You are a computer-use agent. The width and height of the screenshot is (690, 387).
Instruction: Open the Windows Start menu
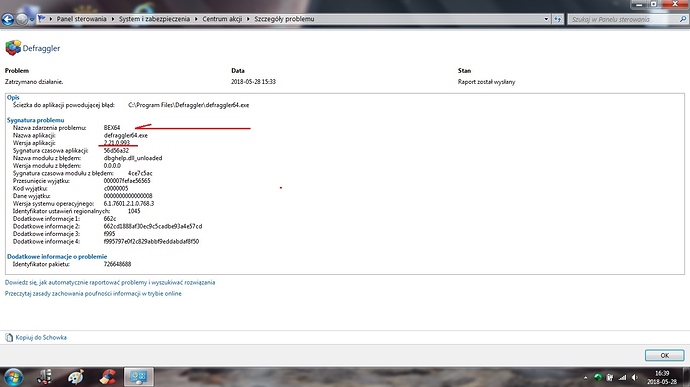(x=13, y=377)
